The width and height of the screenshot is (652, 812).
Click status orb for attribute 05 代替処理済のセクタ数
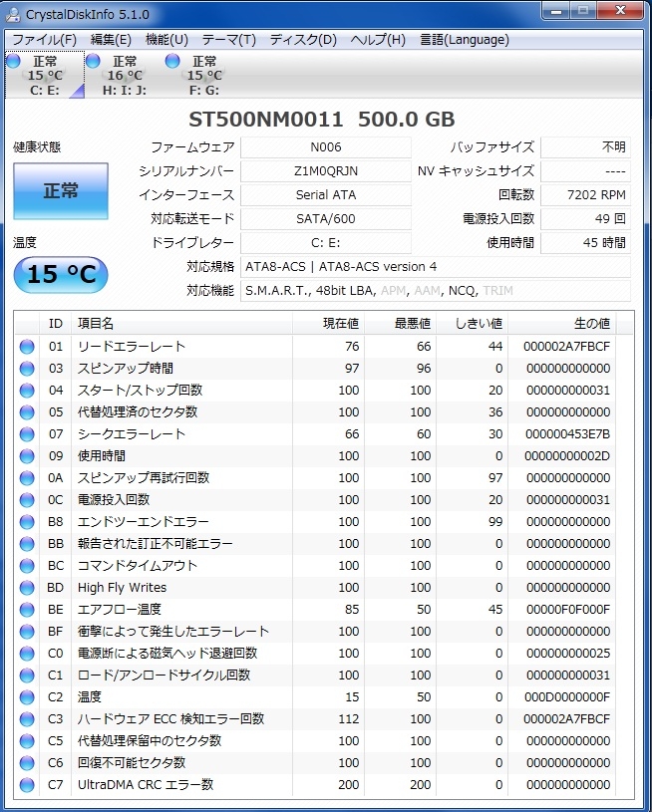[27, 412]
